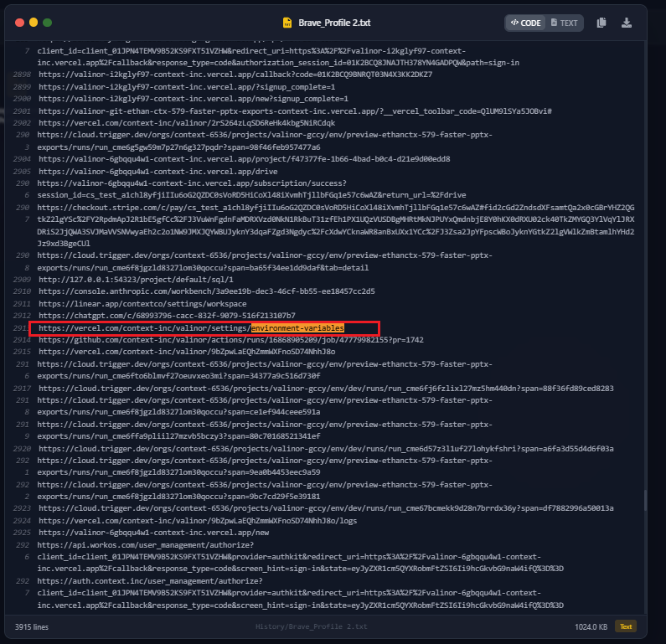Image resolution: width=666 pixels, height=644 pixels.
Task: Select the github.com actions/runs URL
Action: tap(231, 340)
